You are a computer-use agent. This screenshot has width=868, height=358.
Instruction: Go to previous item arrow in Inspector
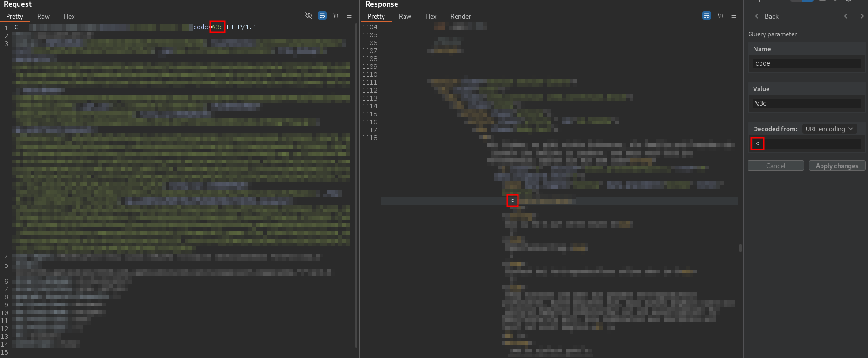[846, 16]
